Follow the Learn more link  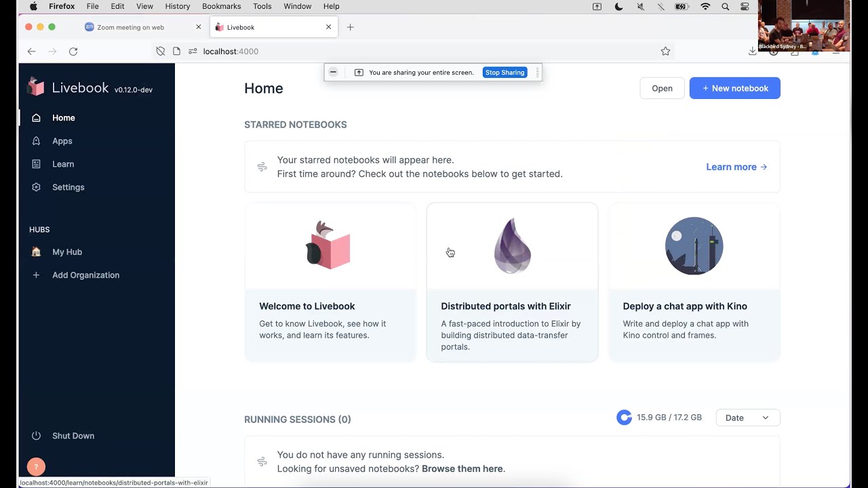(736, 167)
